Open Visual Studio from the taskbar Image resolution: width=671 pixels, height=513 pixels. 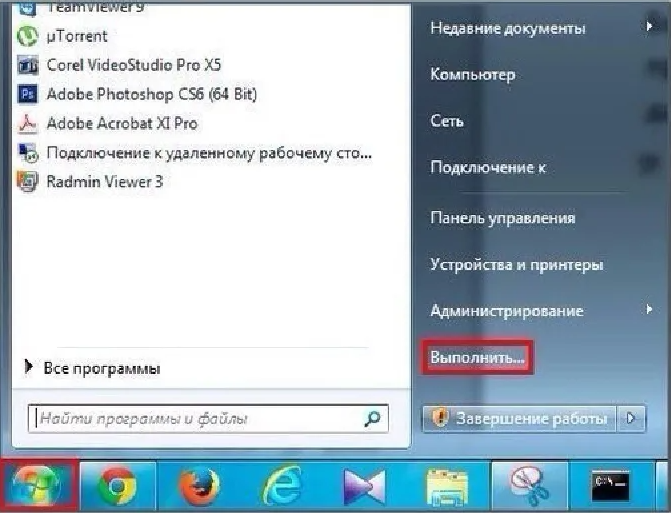click(x=364, y=486)
